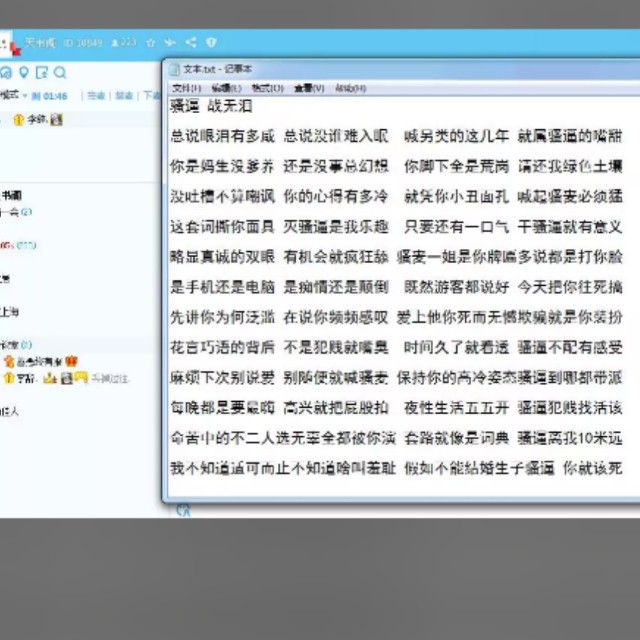Click the shield icon in header

pyautogui.click(x=211, y=43)
